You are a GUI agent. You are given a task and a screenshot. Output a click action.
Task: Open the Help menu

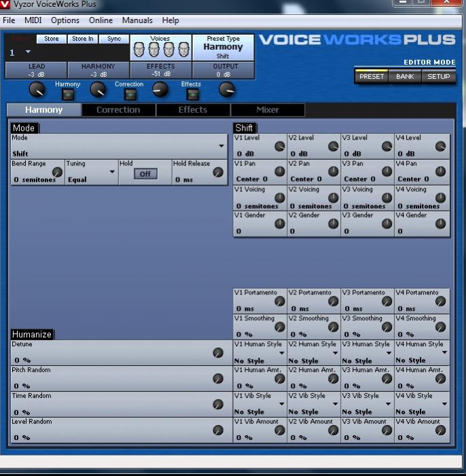(171, 20)
